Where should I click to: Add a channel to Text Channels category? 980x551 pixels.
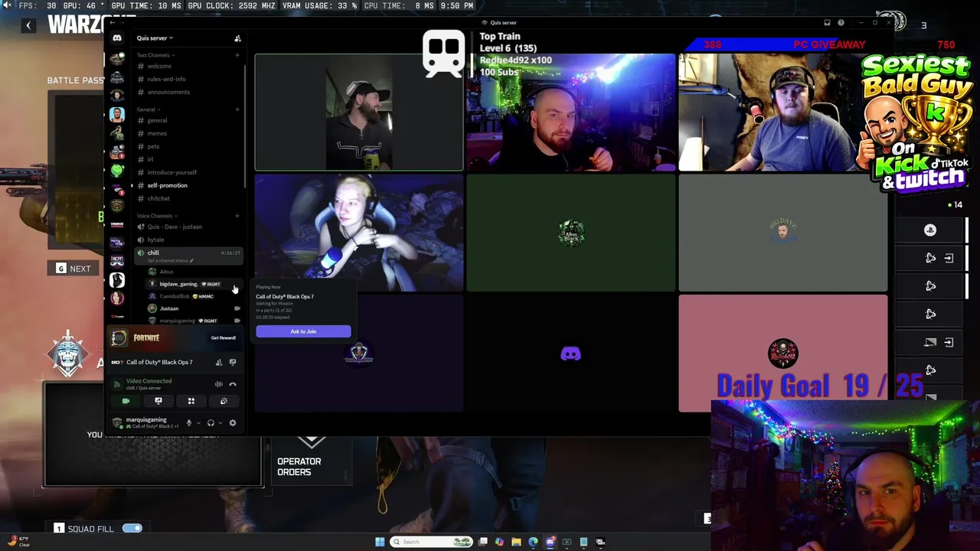237,55
